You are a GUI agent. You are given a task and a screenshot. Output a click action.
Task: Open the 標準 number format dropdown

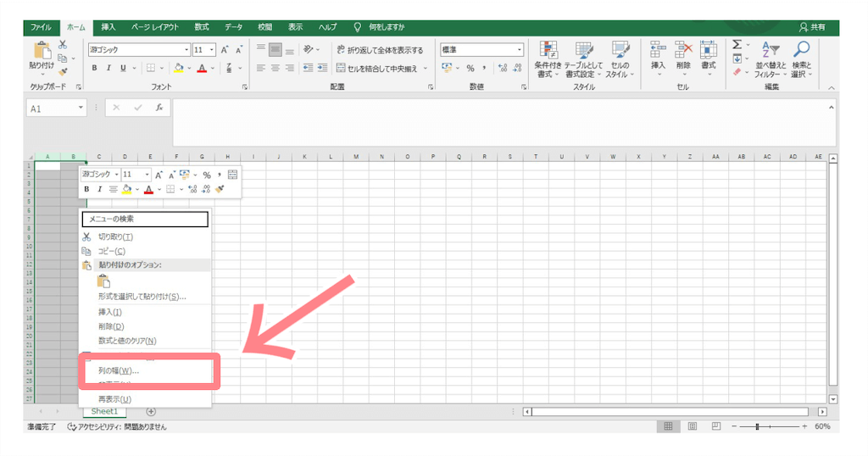[x=520, y=50]
